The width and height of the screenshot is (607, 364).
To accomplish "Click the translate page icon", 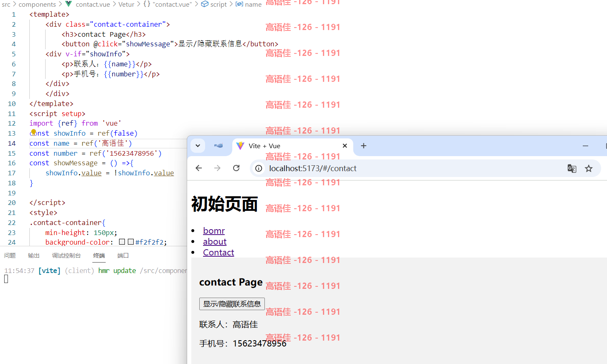I will click(572, 168).
